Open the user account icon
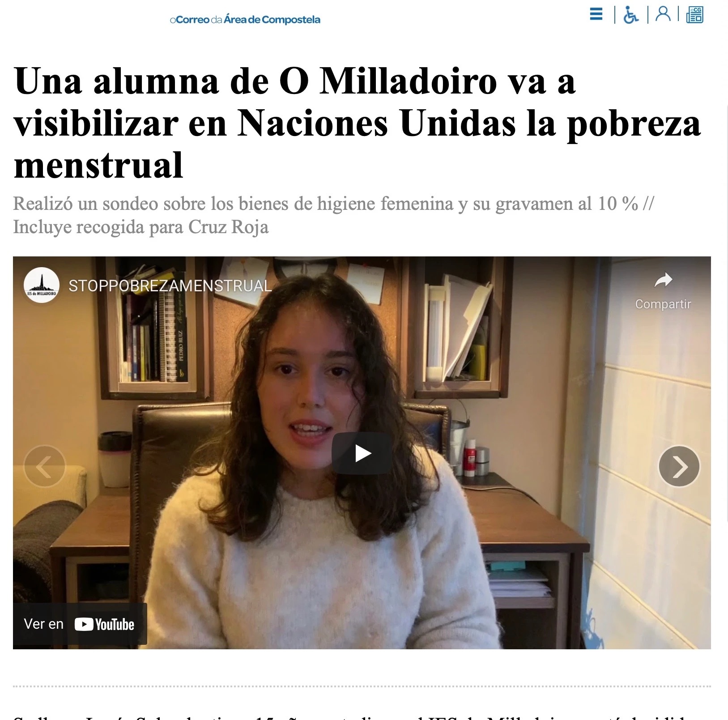The width and height of the screenshot is (728, 720). point(663,14)
